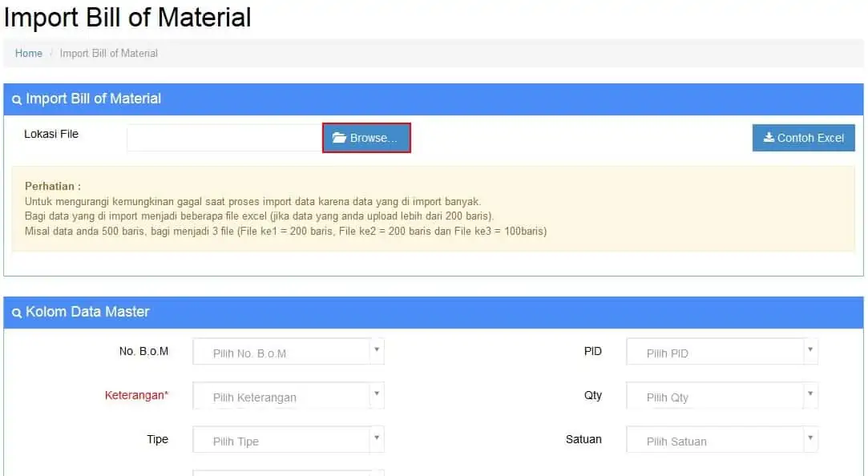Image resolution: width=868 pixels, height=476 pixels.
Task: Click the Perhatian notice heading
Action: coord(53,186)
